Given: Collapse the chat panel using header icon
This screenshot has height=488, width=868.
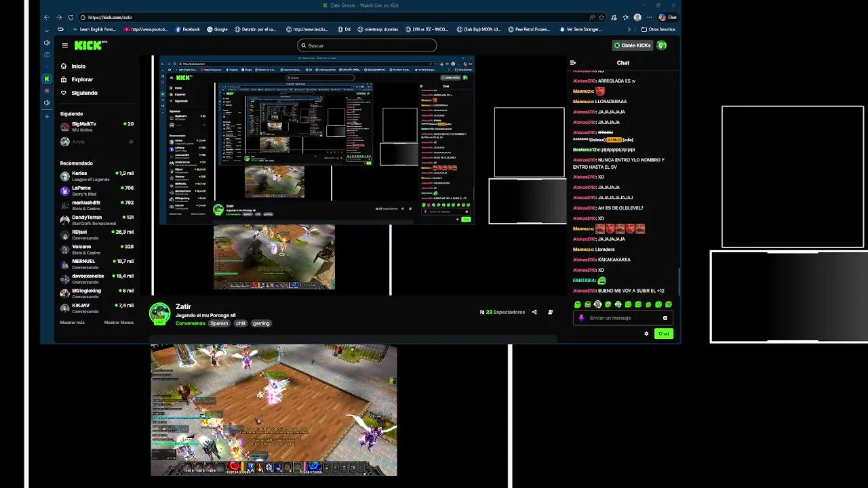Looking at the screenshot, I should 573,63.
